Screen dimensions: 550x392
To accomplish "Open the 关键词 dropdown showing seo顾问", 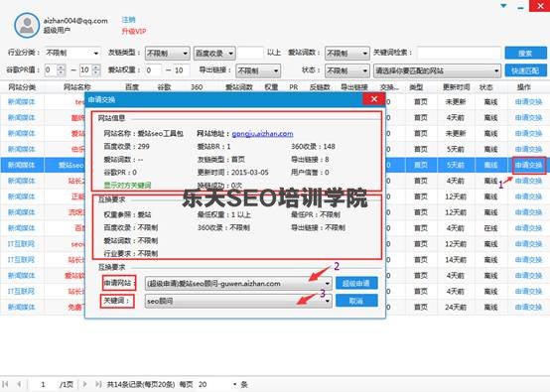I will [238, 301].
